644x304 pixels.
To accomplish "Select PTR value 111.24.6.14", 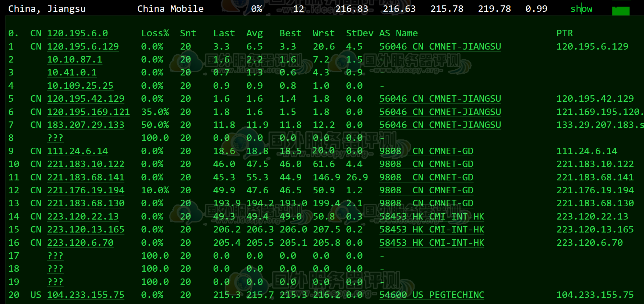I will pyautogui.click(x=587, y=151).
